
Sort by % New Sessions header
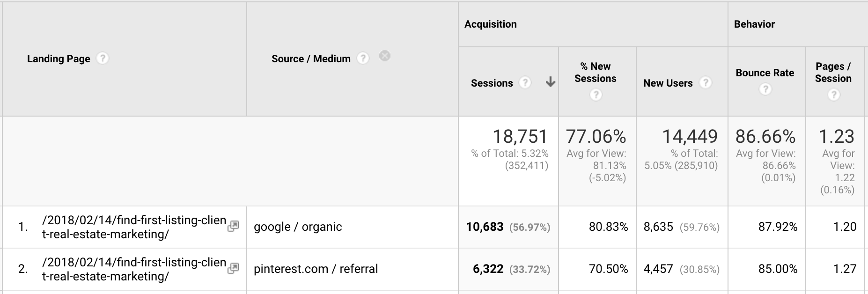pos(596,72)
